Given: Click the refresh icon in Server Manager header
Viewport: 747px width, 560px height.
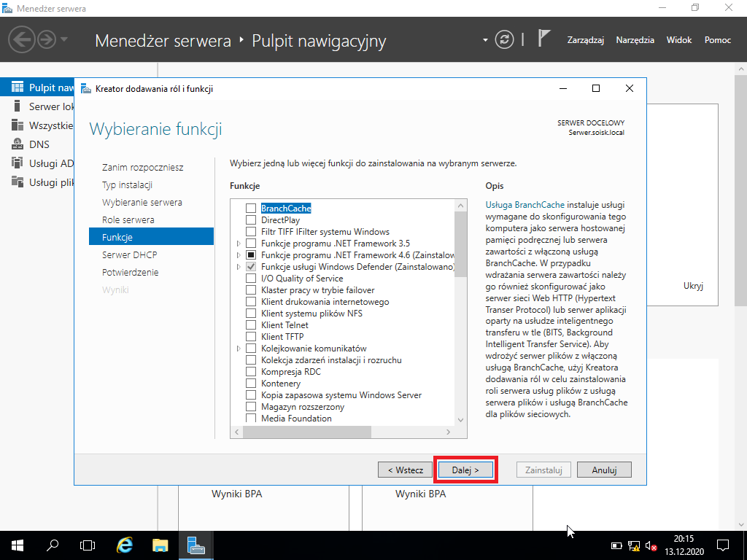Looking at the screenshot, I should (x=504, y=39).
